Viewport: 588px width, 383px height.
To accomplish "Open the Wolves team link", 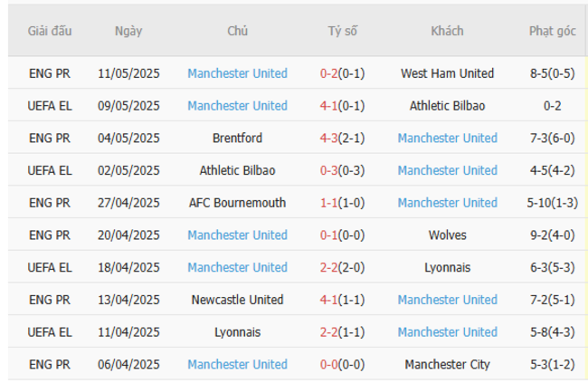I will pos(447,235).
